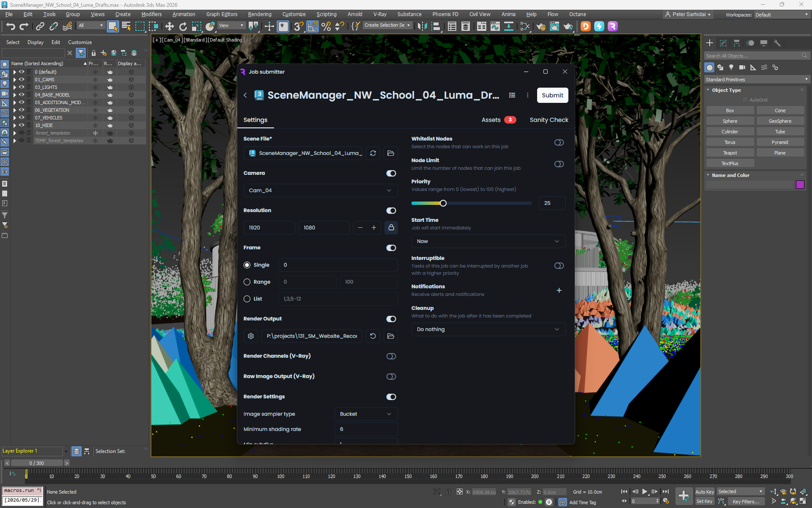Select Lights category in Create panel
This screenshot has width=812, height=508.
(731, 67)
